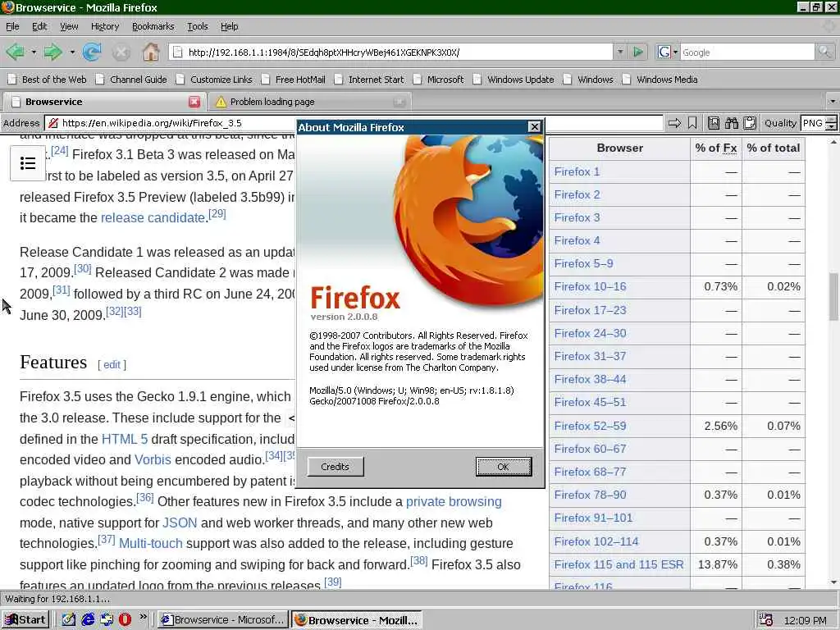The image size is (840, 630).
Task: Close the Problem loading page tab
Action: (399, 102)
